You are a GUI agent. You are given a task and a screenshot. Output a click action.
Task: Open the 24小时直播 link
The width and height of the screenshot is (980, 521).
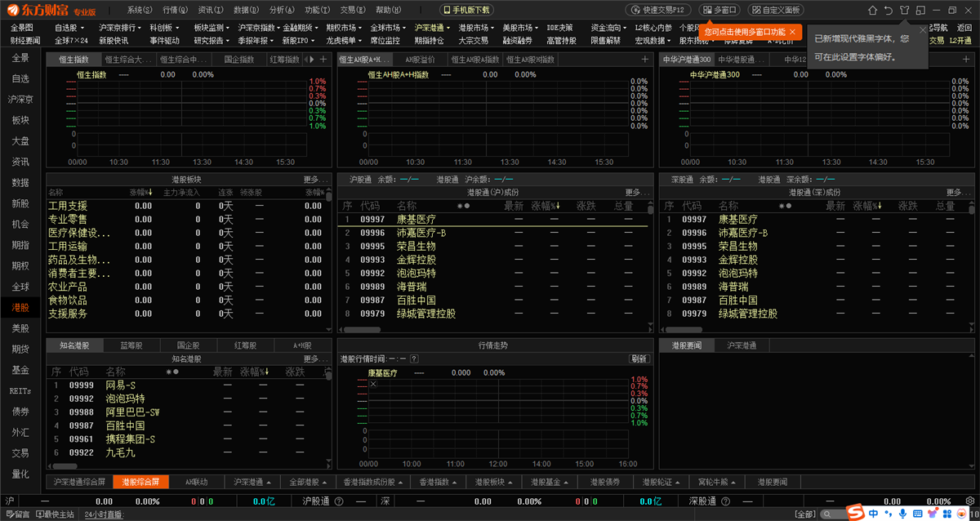(x=103, y=514)
